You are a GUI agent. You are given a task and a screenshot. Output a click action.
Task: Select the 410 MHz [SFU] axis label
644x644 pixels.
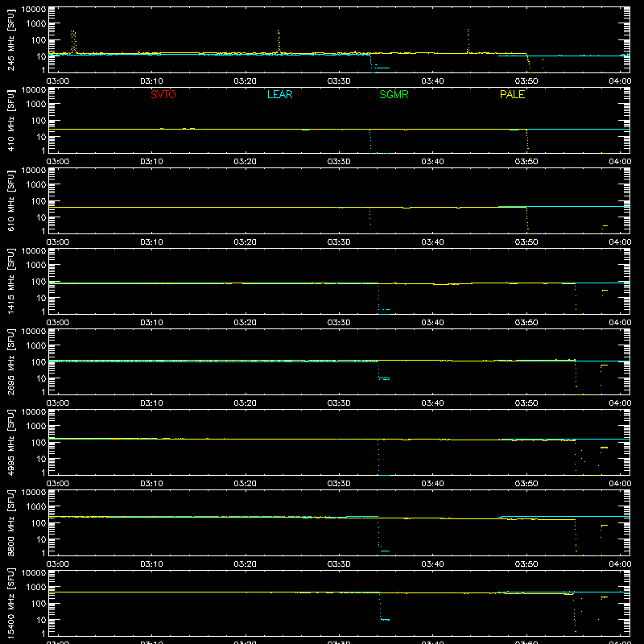coord(11,122)
